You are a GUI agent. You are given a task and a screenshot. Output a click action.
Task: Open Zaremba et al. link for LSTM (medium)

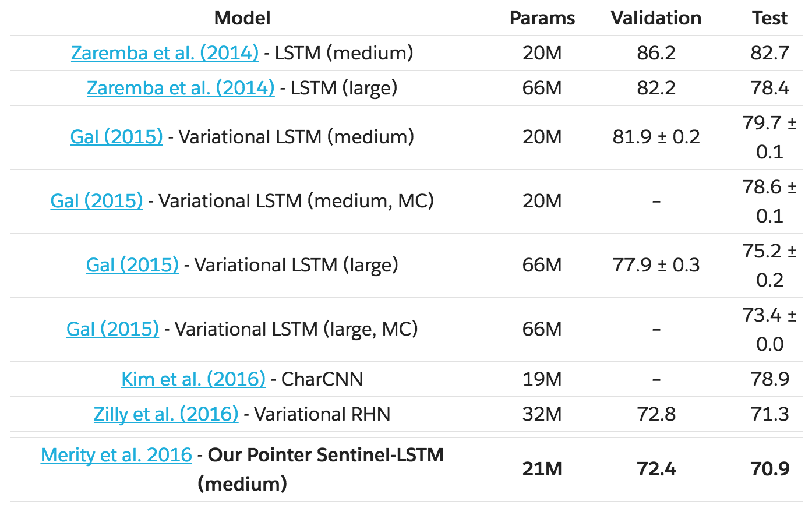point(164,53)
